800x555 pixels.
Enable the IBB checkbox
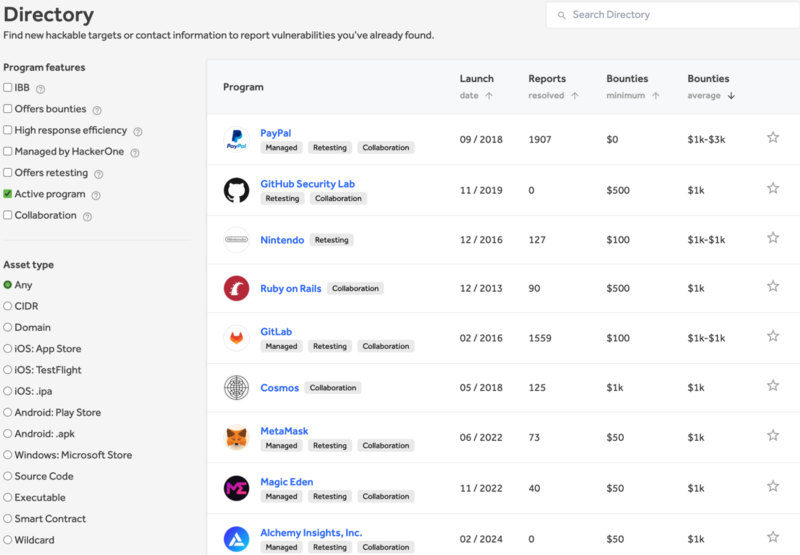tap(8, 87)
